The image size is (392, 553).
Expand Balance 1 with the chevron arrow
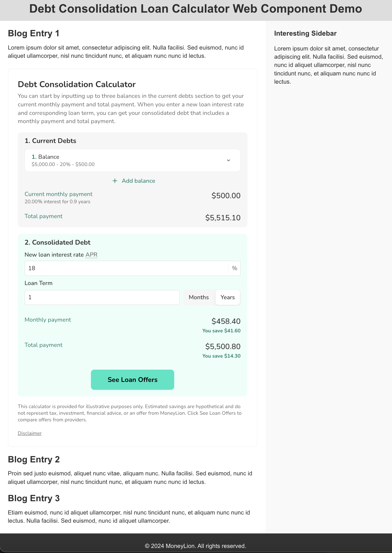pos(229,160)
